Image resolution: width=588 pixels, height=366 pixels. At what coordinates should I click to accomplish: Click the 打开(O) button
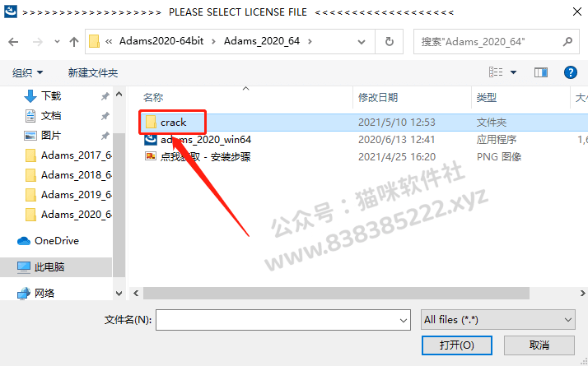(457, 345)
